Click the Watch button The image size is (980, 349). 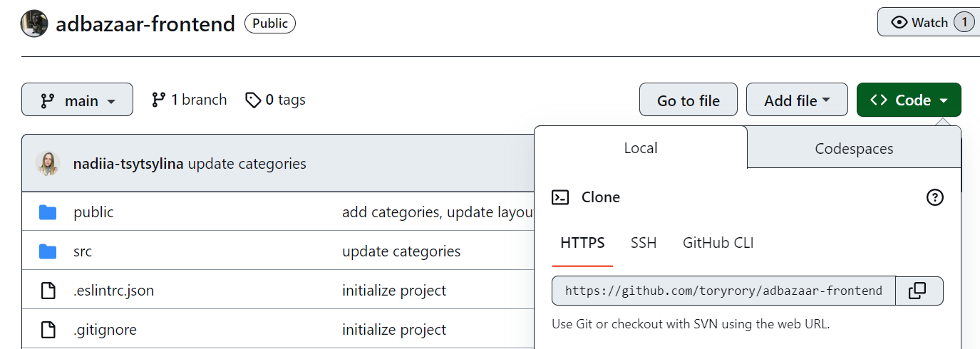[x=929, y=22]
